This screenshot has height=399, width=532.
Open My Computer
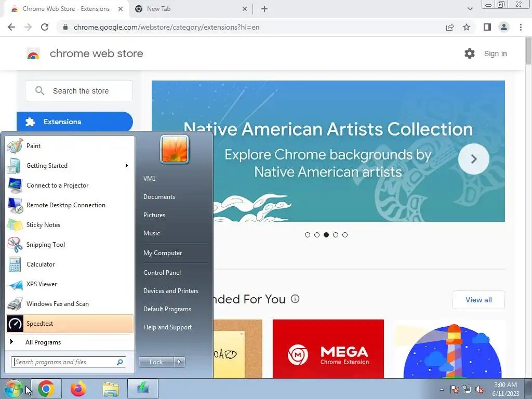click(x=163, y=253)
